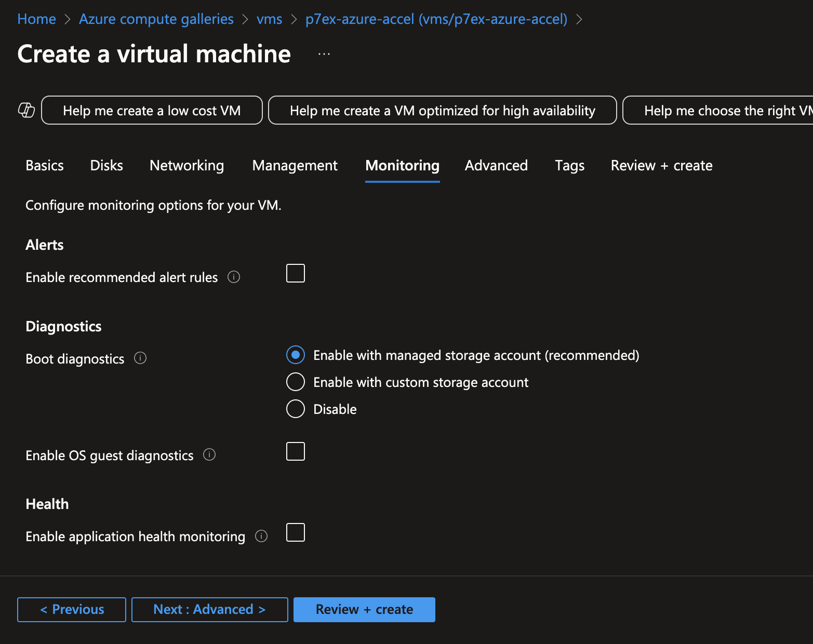Click the Review + create button
This screenshot has height=644, width=813.
click(x=364, y=609)
